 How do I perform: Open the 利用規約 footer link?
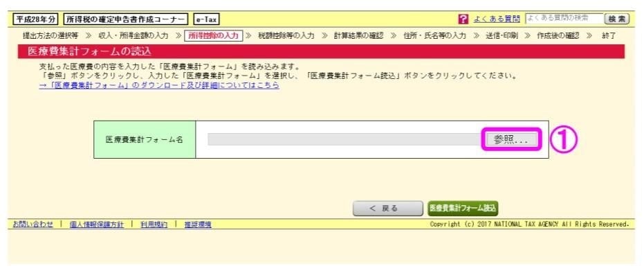154,224
